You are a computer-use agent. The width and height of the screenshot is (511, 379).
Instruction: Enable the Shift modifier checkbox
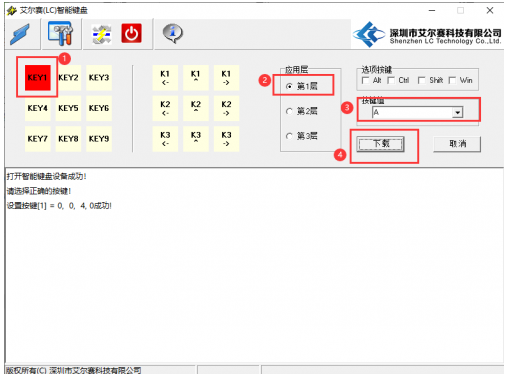(422, 80)
